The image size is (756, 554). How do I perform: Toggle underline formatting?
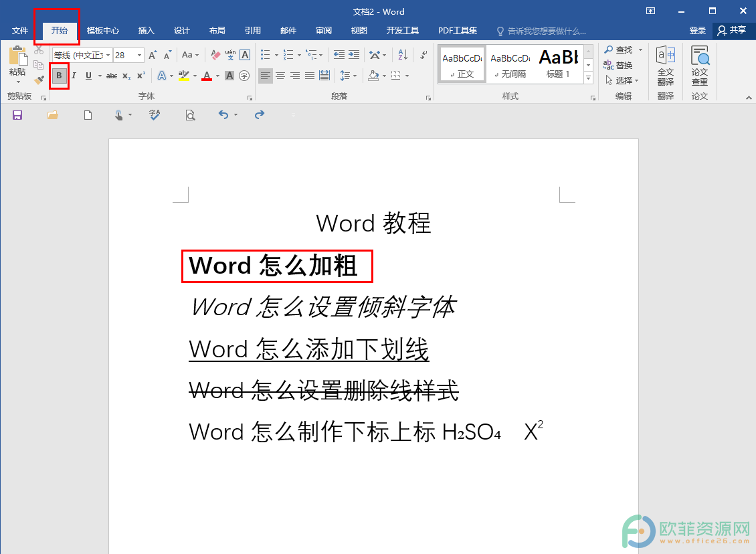click(88, 76)
